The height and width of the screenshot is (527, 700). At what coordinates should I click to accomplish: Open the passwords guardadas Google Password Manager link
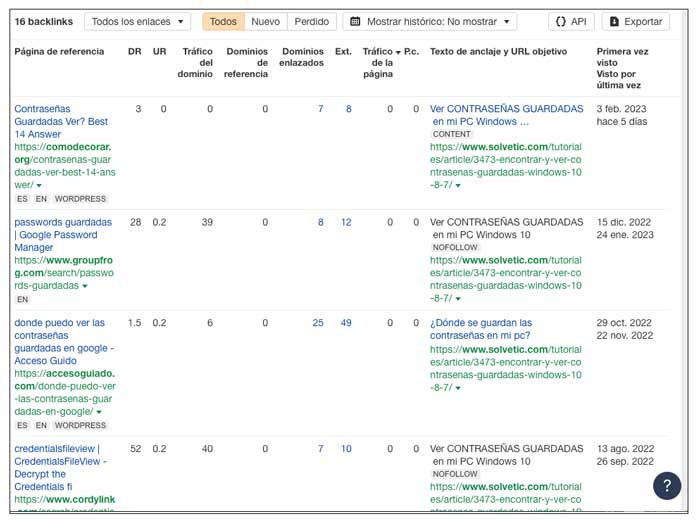(63, 234)
